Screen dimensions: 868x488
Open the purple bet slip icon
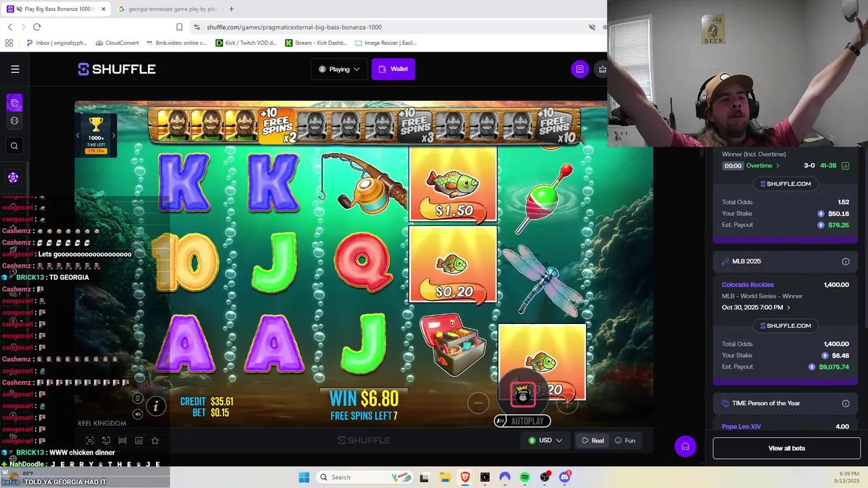[x=580, y=69]
